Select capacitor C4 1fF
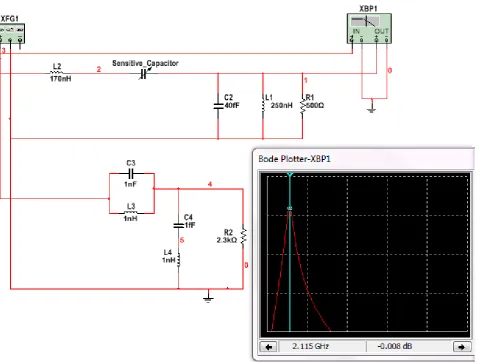Image resolution: width=477 pixels, height=362 pixels. tap(179, 226)
